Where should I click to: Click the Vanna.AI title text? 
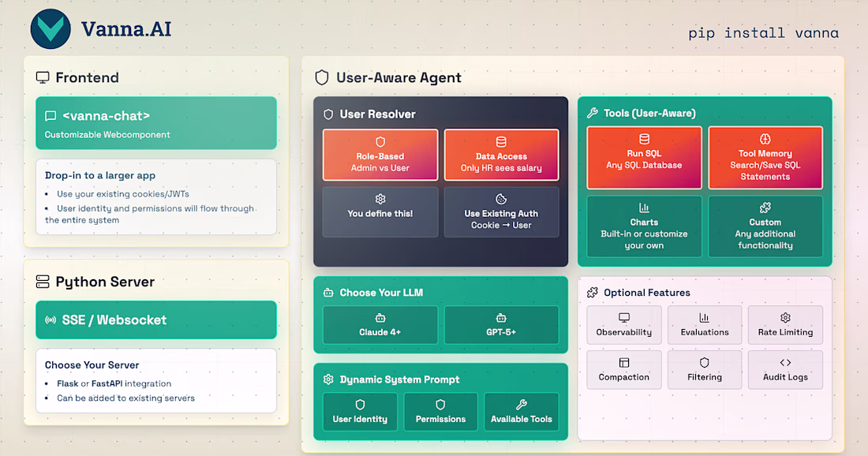tap(126, 29)
